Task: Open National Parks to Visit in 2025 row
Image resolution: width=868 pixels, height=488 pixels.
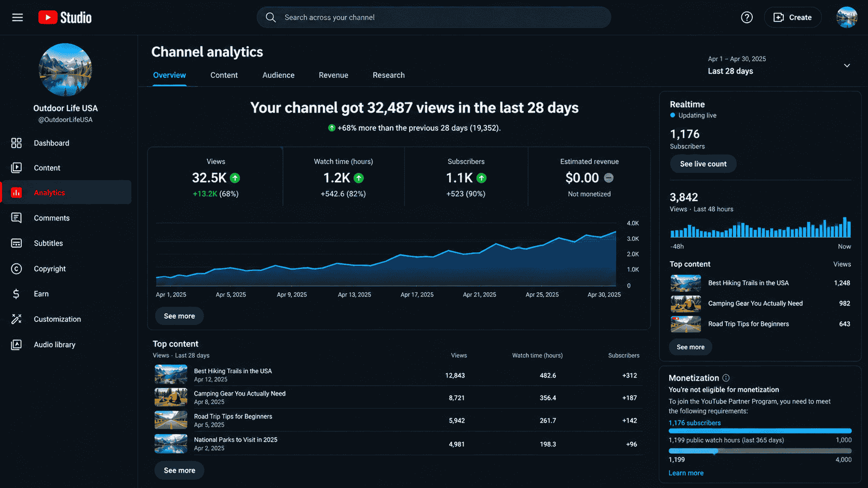Action: (x=398, y=444)
